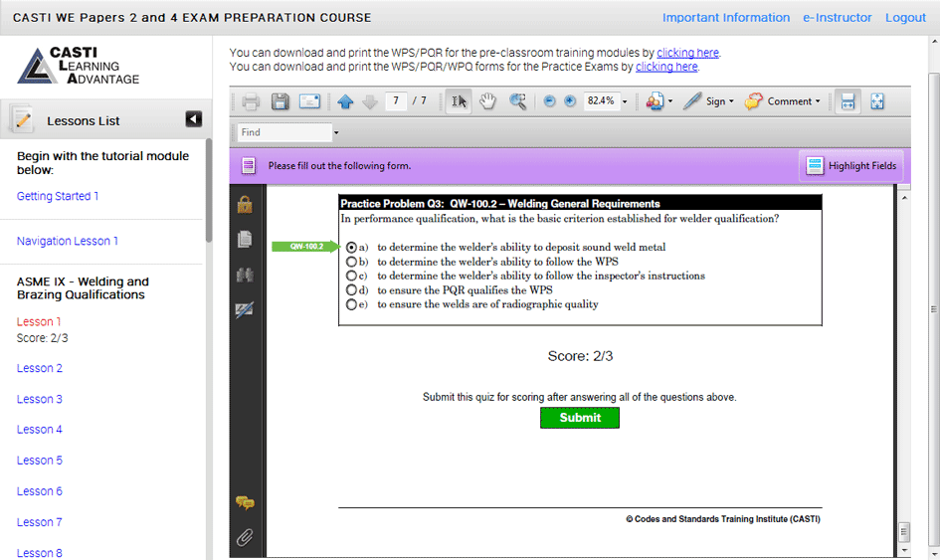Click the Find search field
This screenshot has height=560, width=940.
coord(284,132)
